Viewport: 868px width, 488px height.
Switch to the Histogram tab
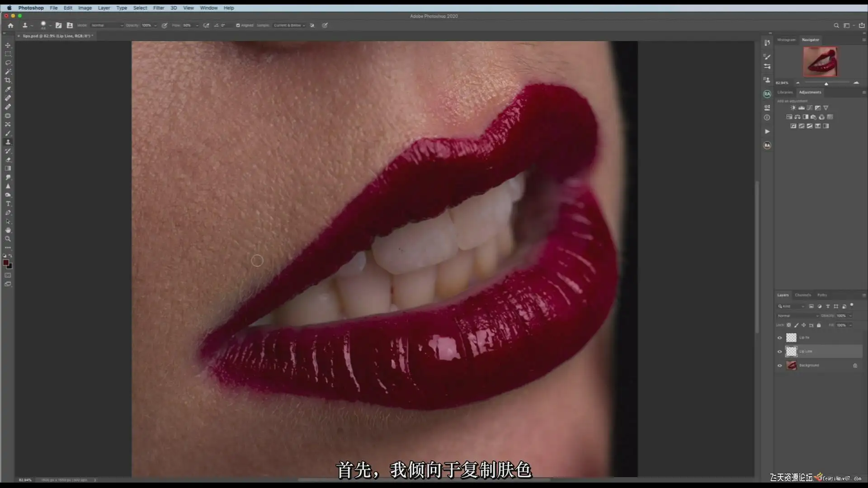(x=786, y=40)
